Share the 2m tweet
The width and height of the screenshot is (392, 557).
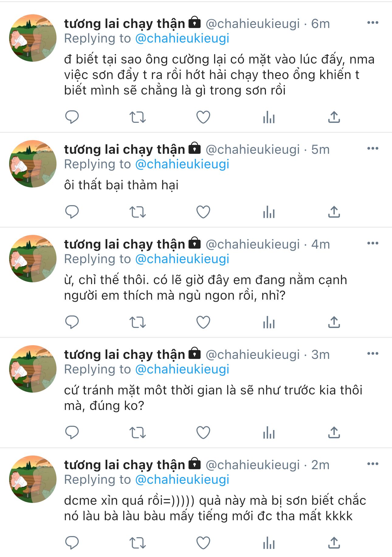click(334, 543)
